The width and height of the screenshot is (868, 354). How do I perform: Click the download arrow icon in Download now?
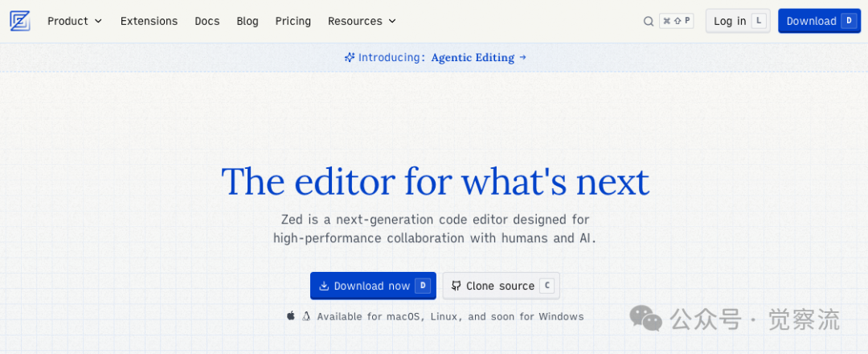click(324, 286)
